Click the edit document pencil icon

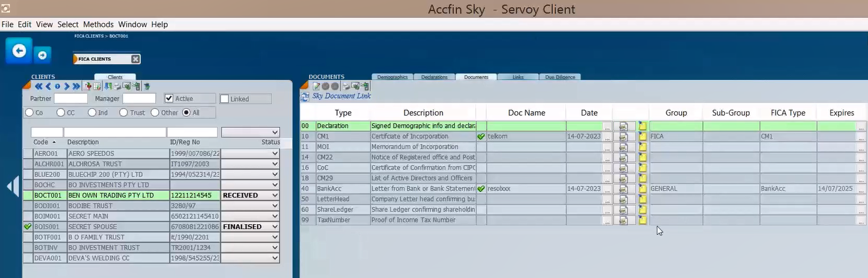click(316, 86)
